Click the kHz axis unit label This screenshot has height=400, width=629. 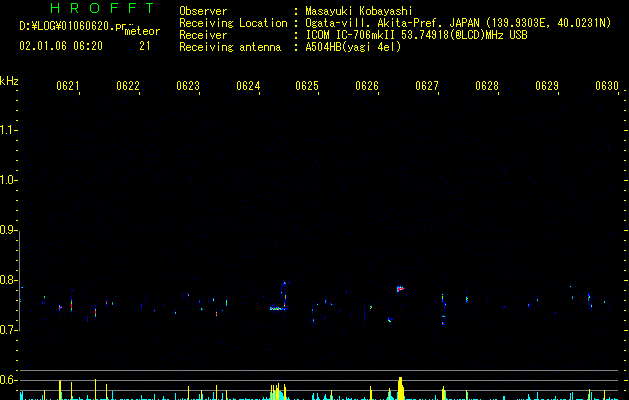pos(9,81)
